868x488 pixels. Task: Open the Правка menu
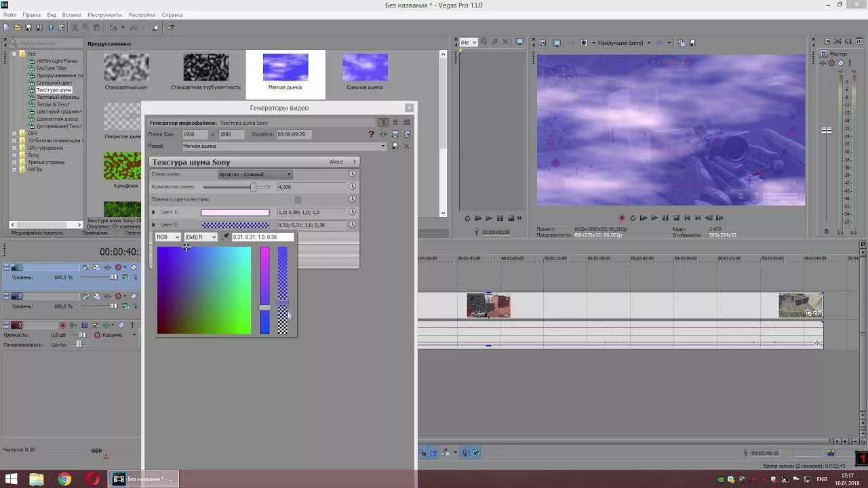coord(32,15)
